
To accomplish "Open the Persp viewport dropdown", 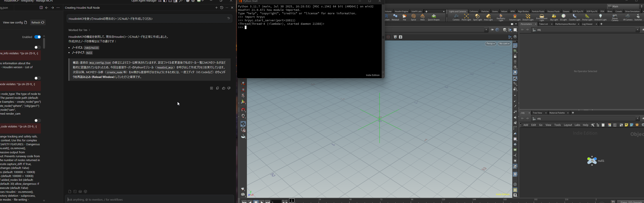I will coord(490,44).
